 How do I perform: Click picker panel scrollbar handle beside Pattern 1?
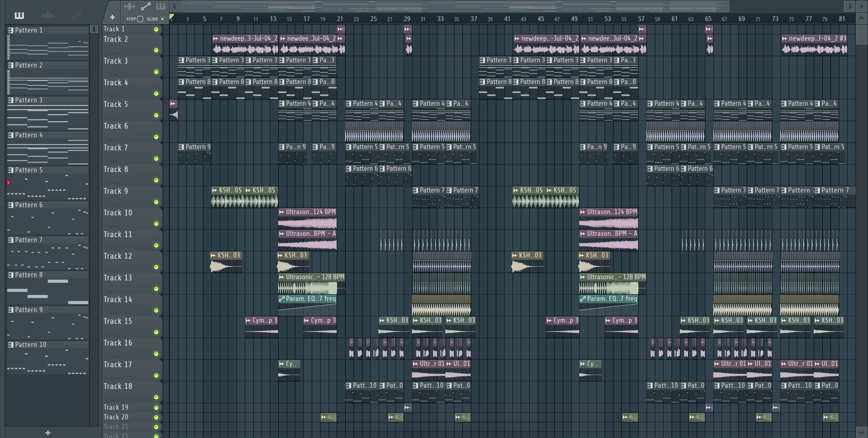94,29
